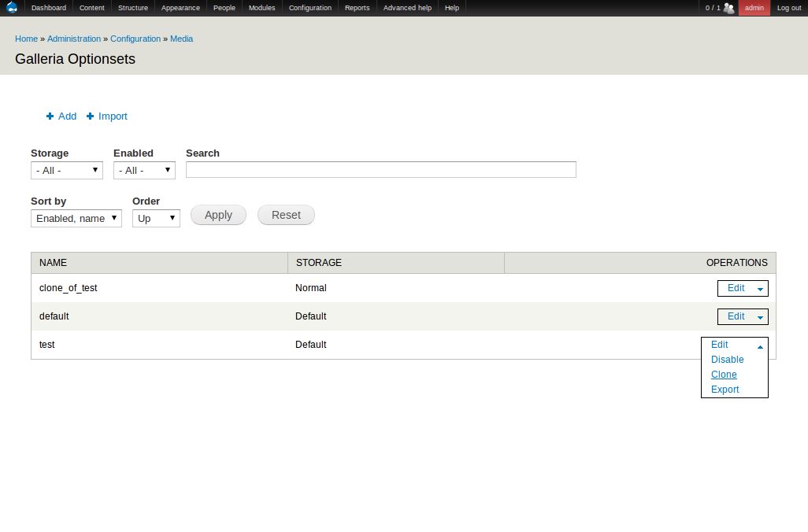
Task: Select Edit for the test optionset
Action: pyautogui.click(x=719, y=345)
